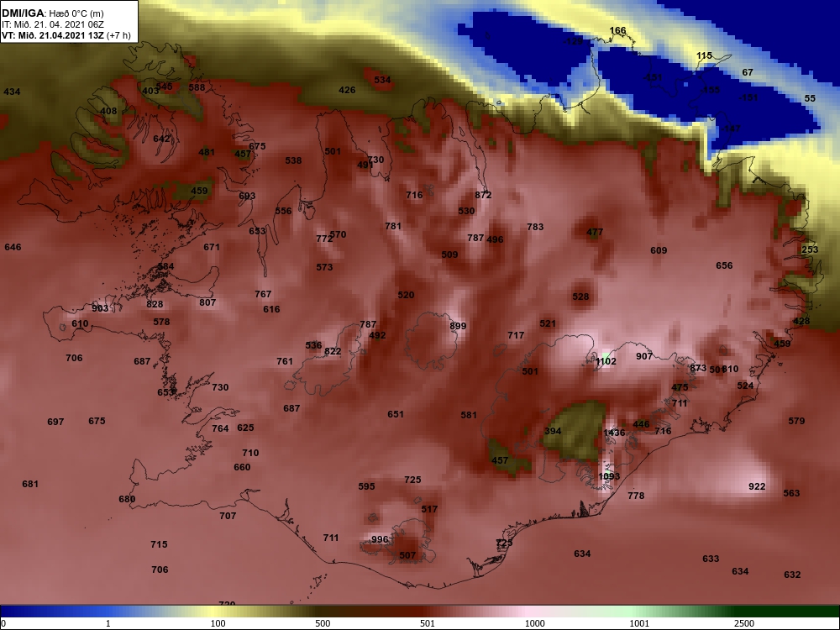Click the 651 value label
Image resolution: width=840 pixels, height=630 pixels.
click(396, 414)
